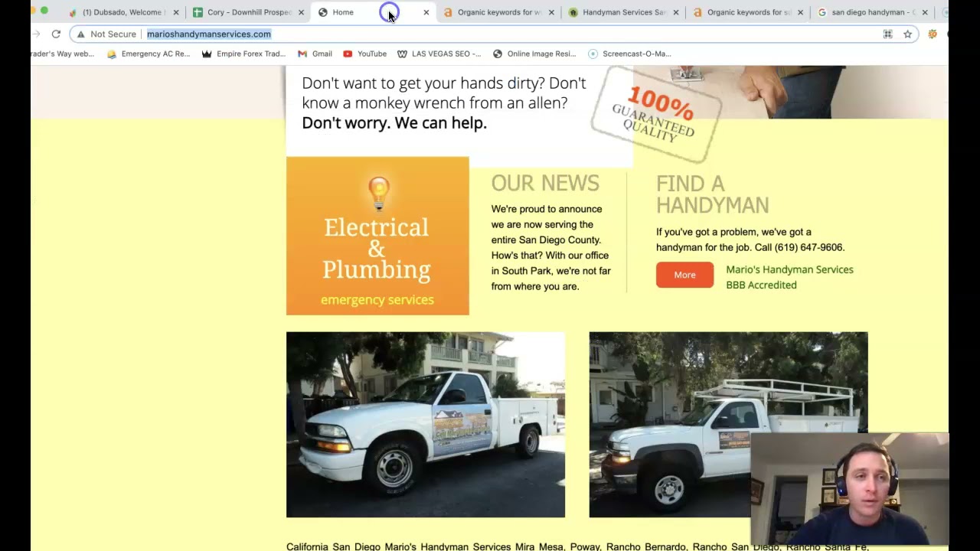The height and width of the screenshot is (551, 980).
Task: Click the Electrical & Plumbing emergency services tile
Action: pos(377,236)
